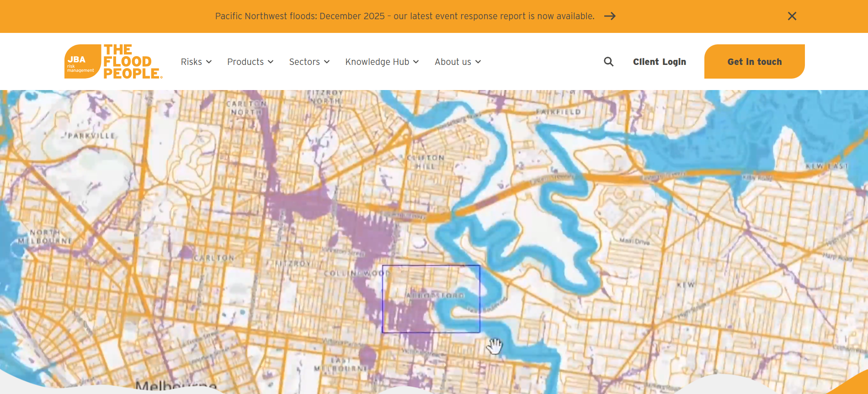The image size is (868, 394).
Task: Go to Client Login
Action: click(x=659, y=62)
